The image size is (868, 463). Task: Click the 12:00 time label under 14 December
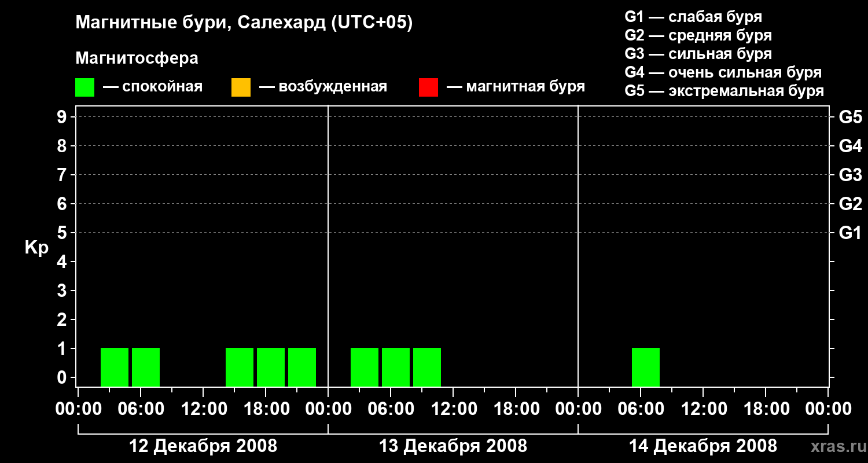pyautogui.click(x=703, y=409)
